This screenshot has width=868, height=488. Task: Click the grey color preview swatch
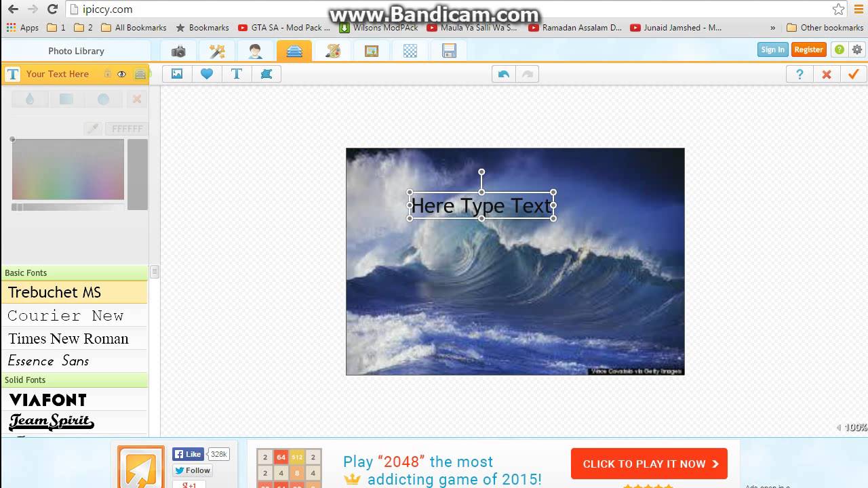pyautogui.click(x=138, y=174)
